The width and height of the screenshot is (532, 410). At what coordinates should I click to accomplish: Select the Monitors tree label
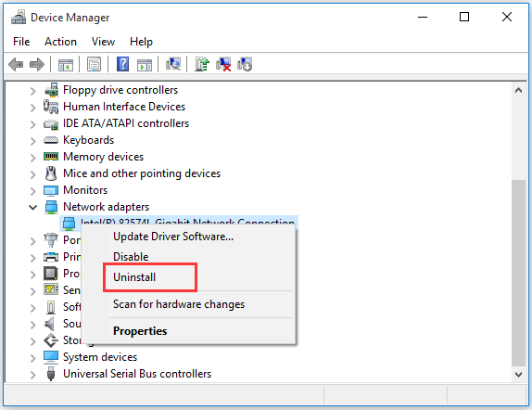(85, 190)
